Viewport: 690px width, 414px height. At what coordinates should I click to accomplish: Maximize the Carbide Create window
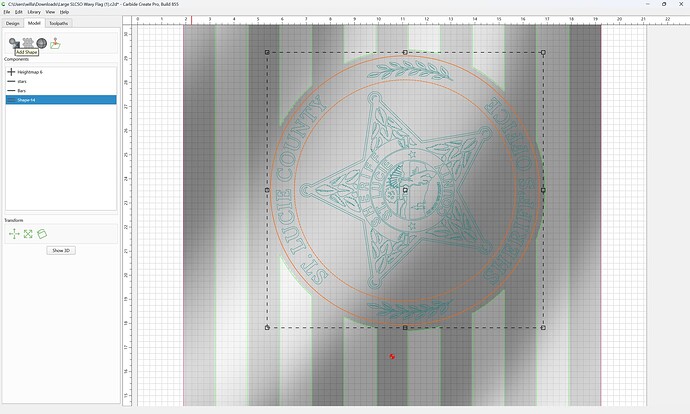point(664,4)
